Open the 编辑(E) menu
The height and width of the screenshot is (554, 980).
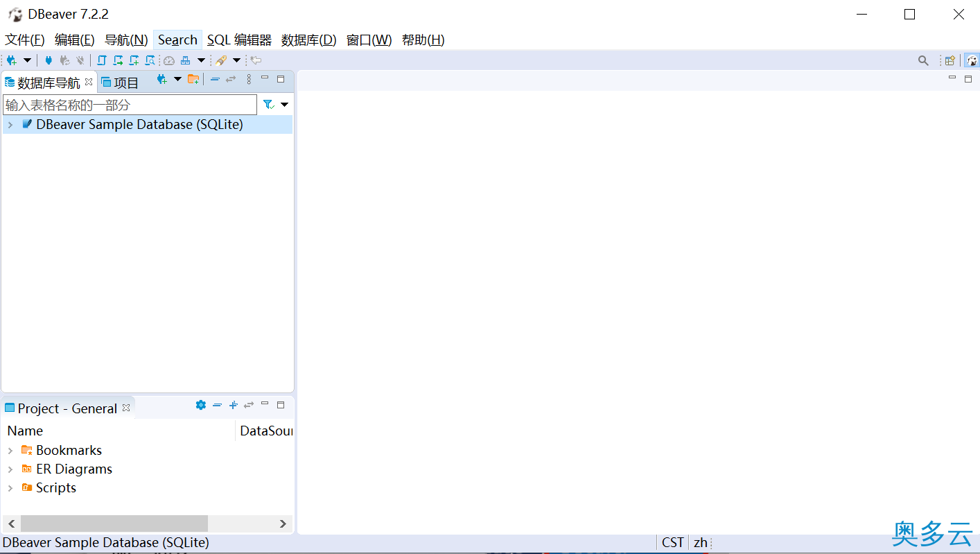[x=75, y=40]
